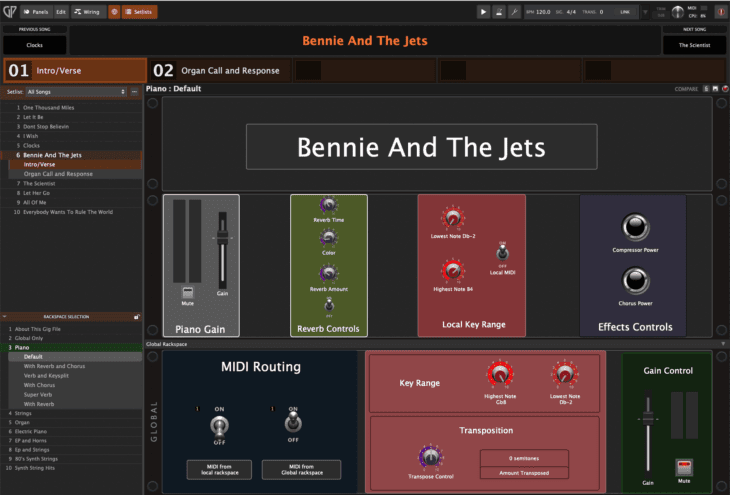730x495 pixels.
Task: Toggle the Mute button in Gain Control
Action: coord(684,466)
